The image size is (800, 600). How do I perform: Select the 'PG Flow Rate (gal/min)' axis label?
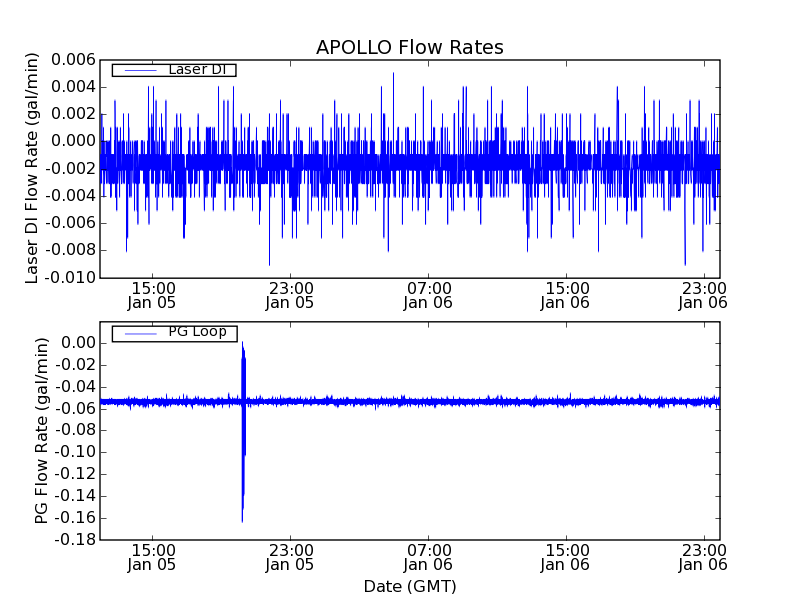coord(42,431)
